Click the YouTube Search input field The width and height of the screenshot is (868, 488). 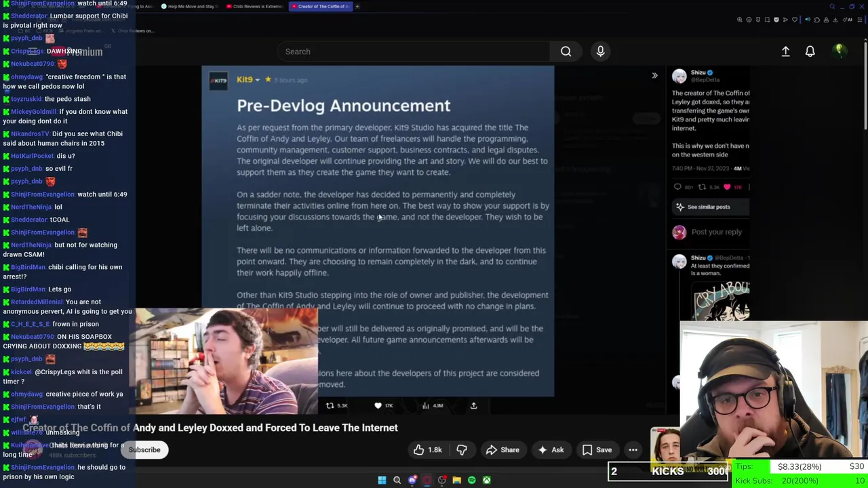pyautogui.click(x=414, y=52)
